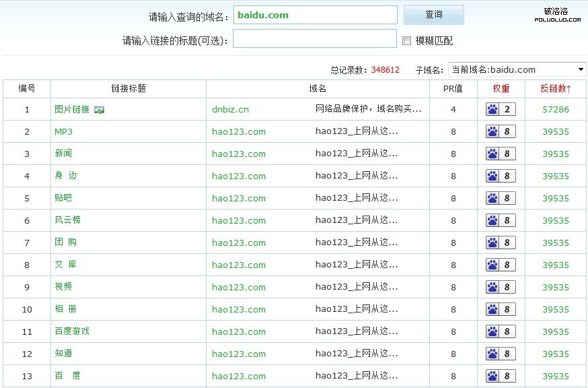Viewport: 588px width, 388px height.
Task: Click the Baidu weight badge in 视频 row
Action: [501, 288]
